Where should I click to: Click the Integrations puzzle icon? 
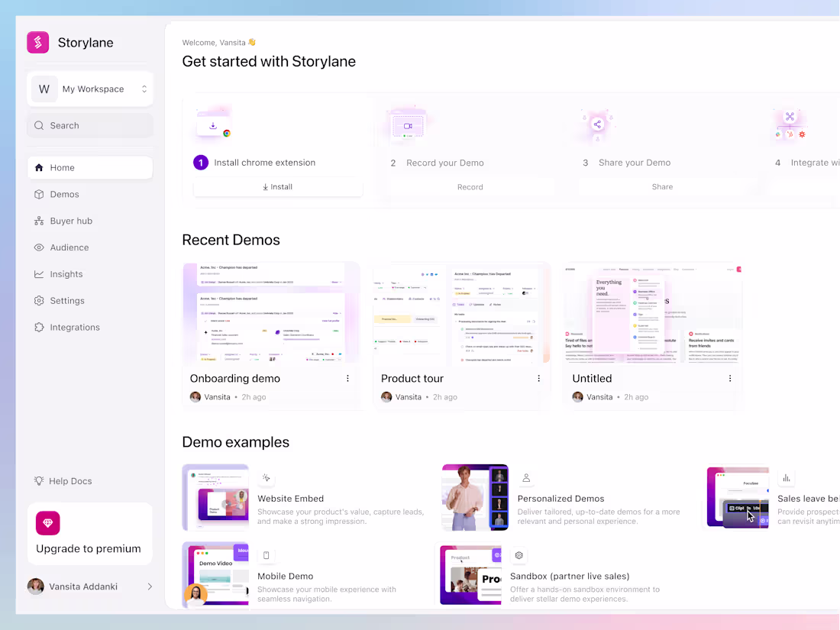(39, 328)
